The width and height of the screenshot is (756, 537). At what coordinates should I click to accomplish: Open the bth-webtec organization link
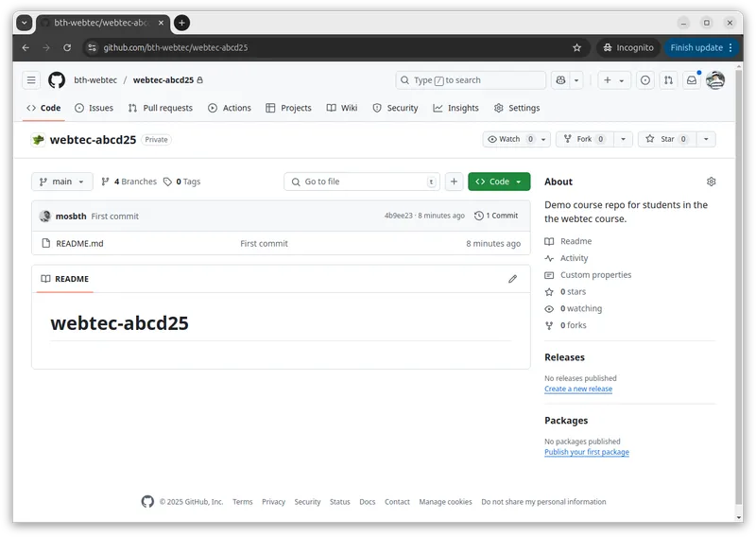click(95, 80)
